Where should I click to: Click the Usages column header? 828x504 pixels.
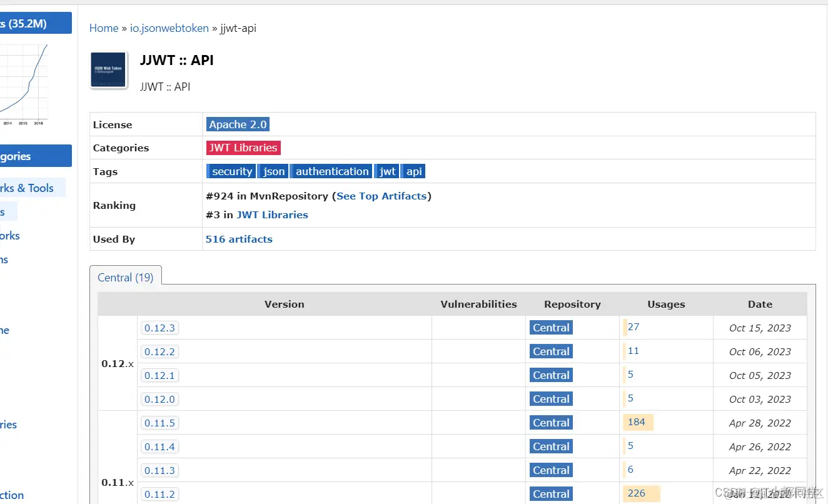pyautogui.click(x=666, y=305)
